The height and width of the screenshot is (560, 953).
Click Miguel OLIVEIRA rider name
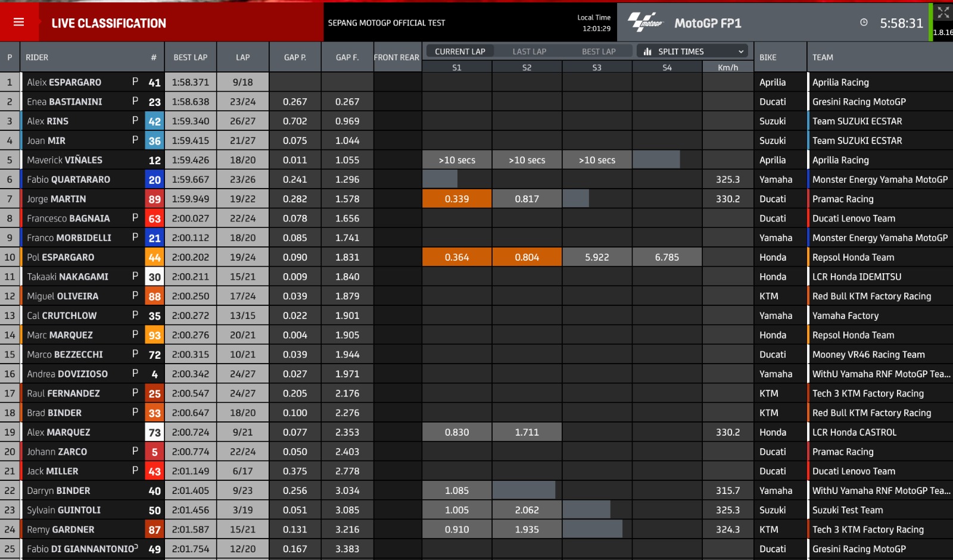tap(63, 296)
